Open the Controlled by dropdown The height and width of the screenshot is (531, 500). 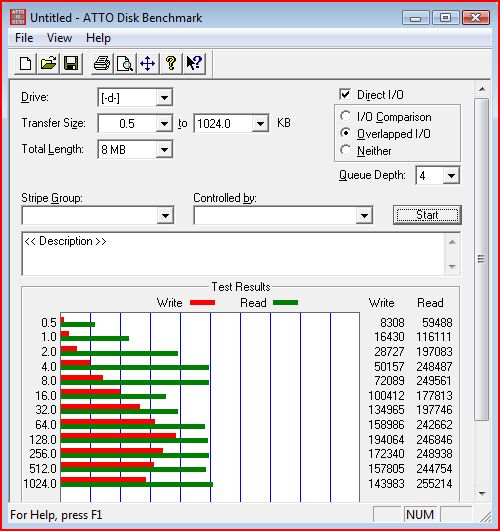click(x=364, y=215)
